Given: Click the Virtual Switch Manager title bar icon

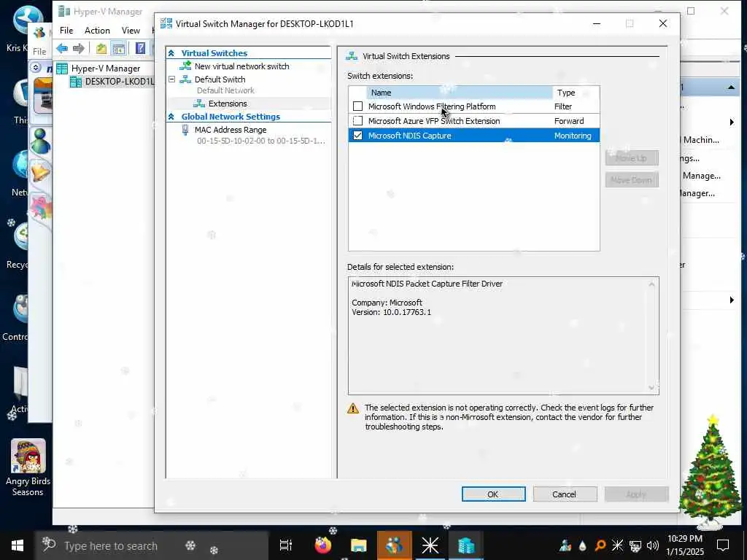Looking at the screenshot, I should pos(166,23).
